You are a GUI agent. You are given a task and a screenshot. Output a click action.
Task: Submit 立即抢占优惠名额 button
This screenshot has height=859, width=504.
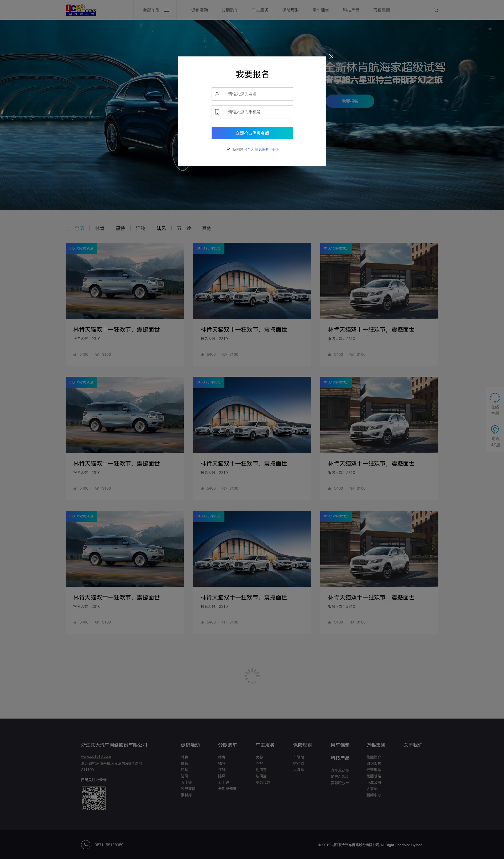(252, 133)
